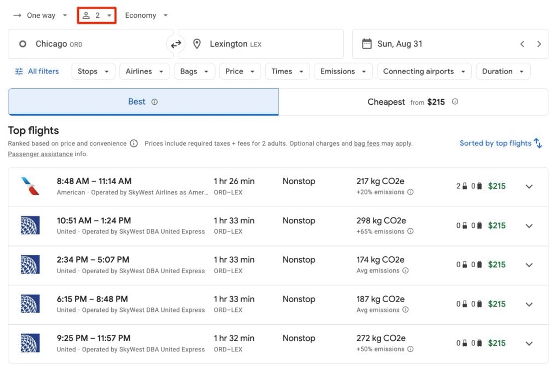Open All filters panel
Screen dimensions: 560x368
[x=37, y=71]
